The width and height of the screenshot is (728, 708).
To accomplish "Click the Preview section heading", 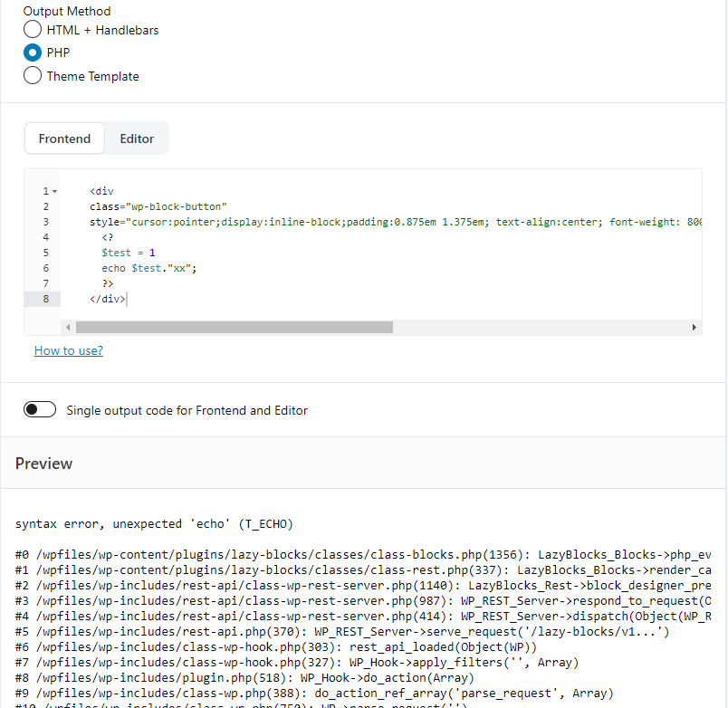I will click(43, 464).
